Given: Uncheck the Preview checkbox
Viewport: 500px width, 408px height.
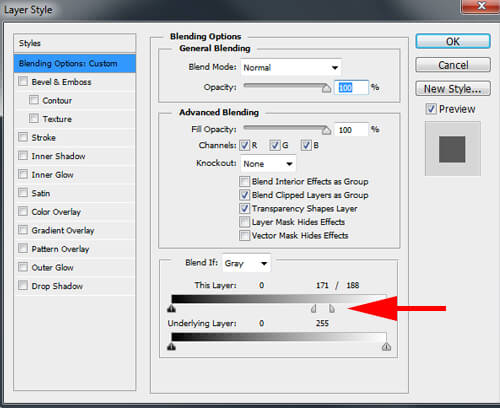Looking at the screenshot, I should [x=431, y=109].
